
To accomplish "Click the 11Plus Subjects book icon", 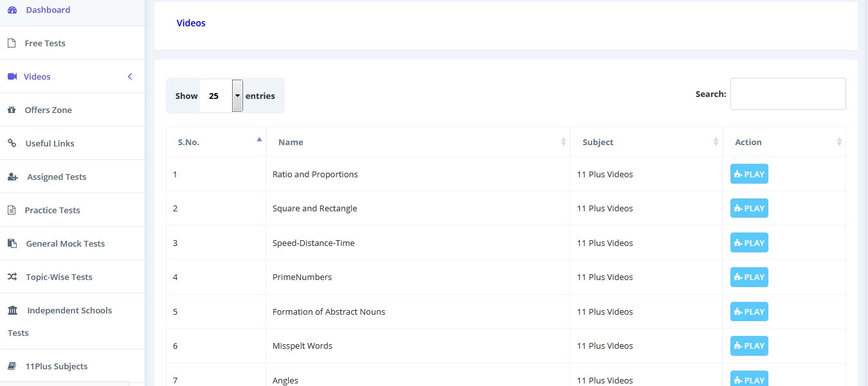I will pos(12,366).
